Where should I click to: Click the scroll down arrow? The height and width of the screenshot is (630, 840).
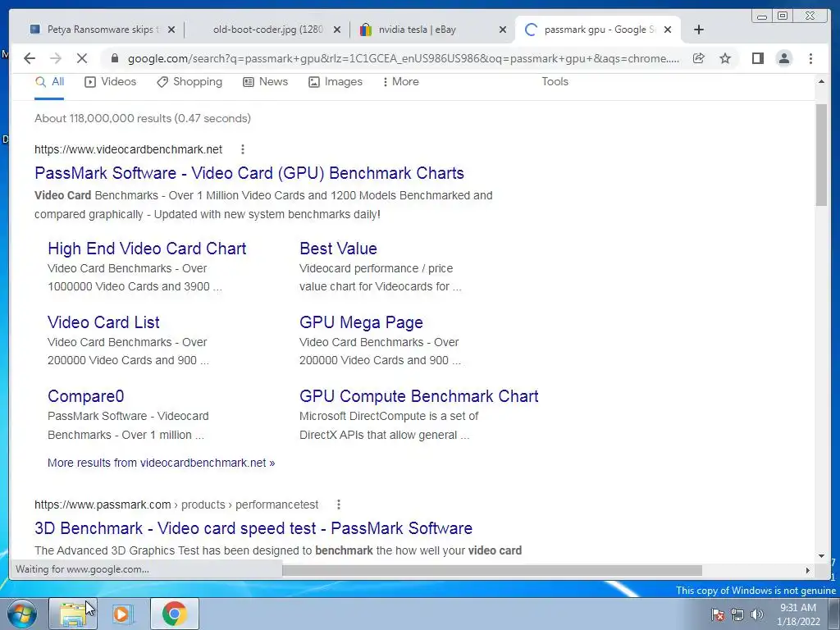coord(821,556)
